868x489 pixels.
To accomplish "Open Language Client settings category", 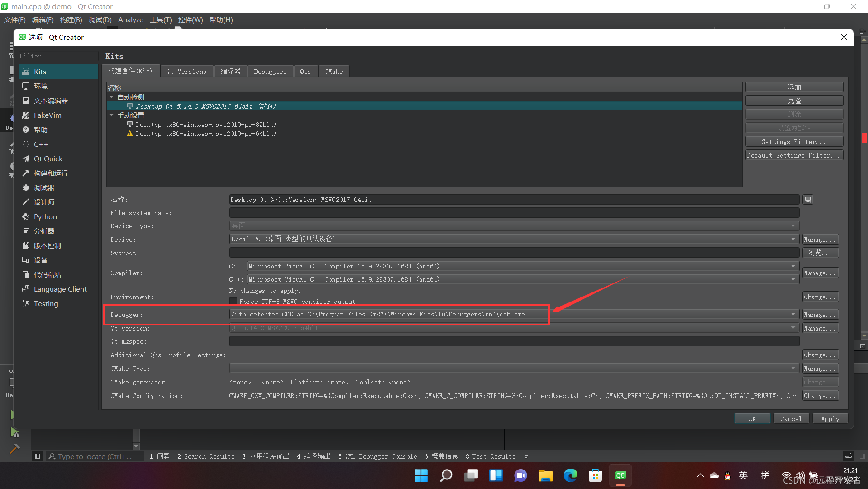I will pyautogui.click(x=58, y=289).
